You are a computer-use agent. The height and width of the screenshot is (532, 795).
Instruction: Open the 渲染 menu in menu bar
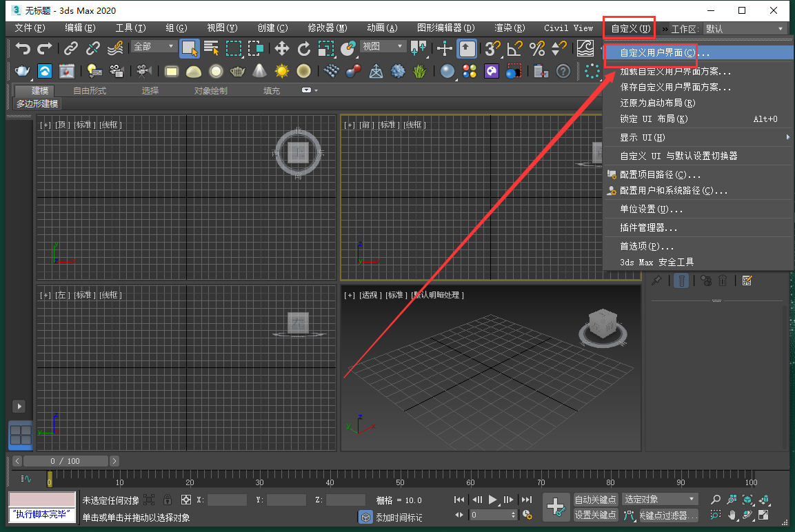510,28
